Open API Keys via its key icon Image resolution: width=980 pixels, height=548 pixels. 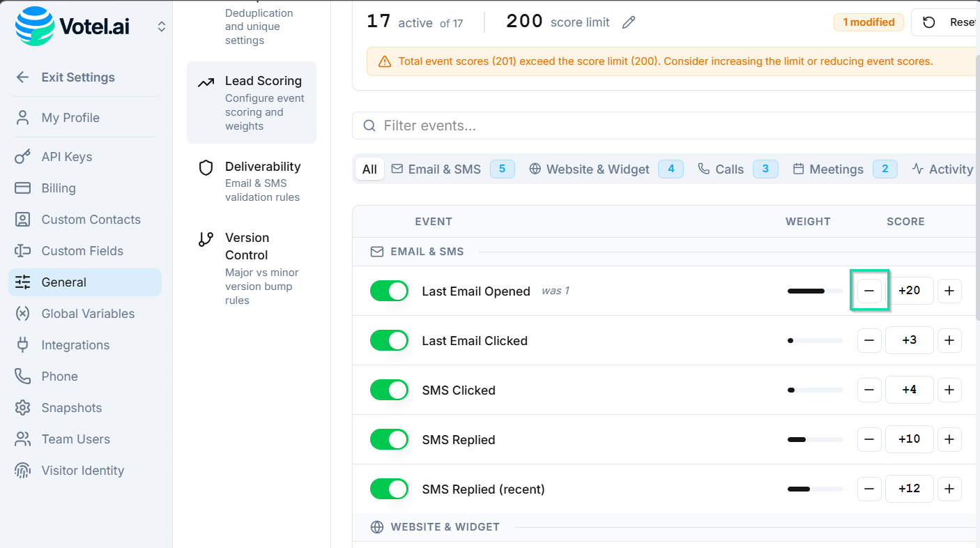pos(23,157)
